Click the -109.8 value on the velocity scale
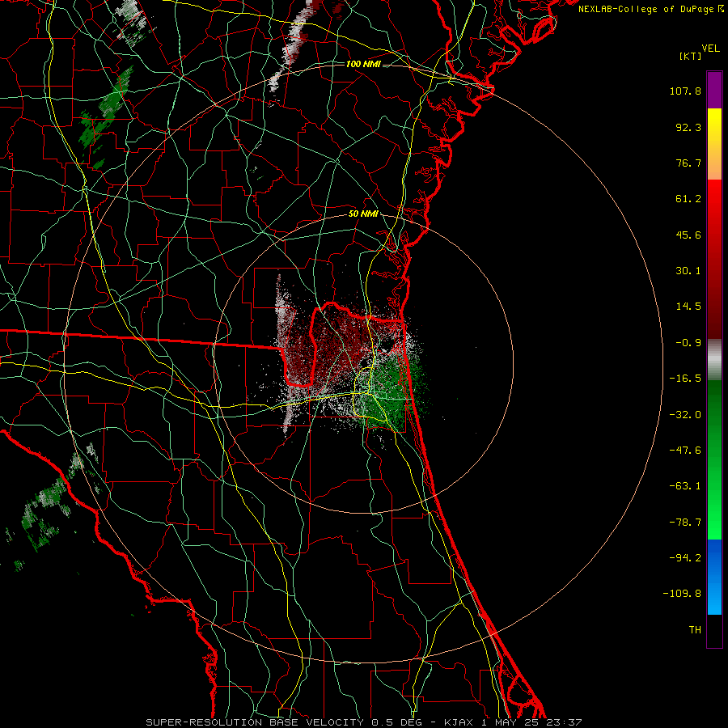Viewport: 728px width, 728px height. [x=682, y=594]
